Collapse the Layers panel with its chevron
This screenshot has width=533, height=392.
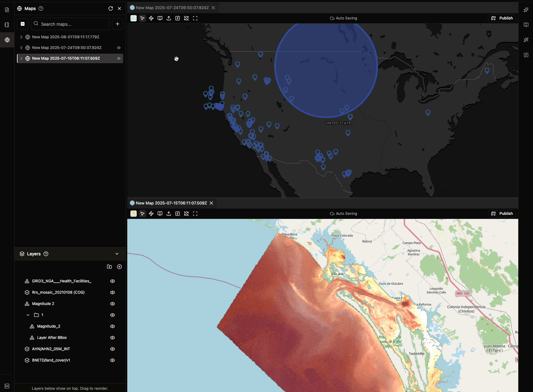[117, 254]
